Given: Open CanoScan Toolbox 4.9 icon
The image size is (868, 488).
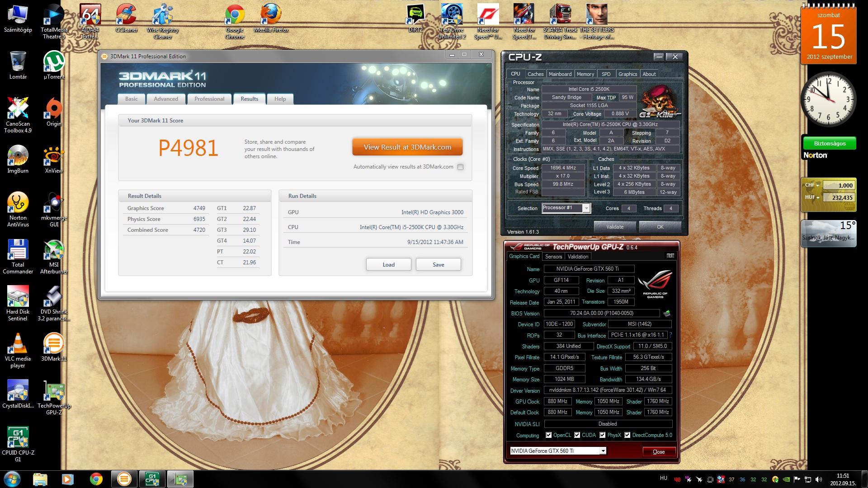Looking at the screenshot, I should 18,116.
